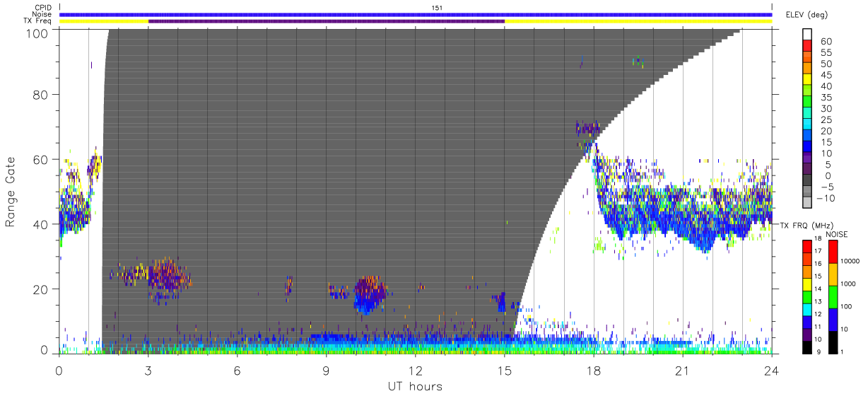Image resolution: width=868 pixels, height=401 pixels.
Task: Click the x-axis tick label '3'
Action: click(x=148, y=371)
